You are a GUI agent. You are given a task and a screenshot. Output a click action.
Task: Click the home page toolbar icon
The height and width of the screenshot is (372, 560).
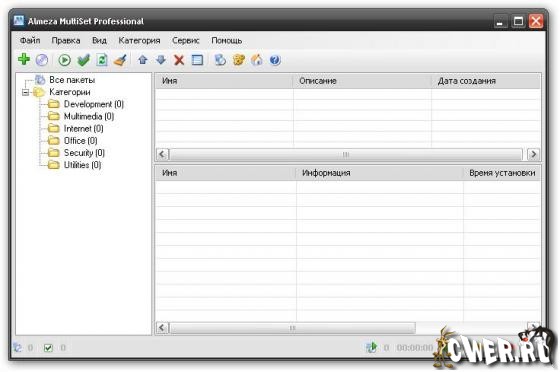[257, 60]
